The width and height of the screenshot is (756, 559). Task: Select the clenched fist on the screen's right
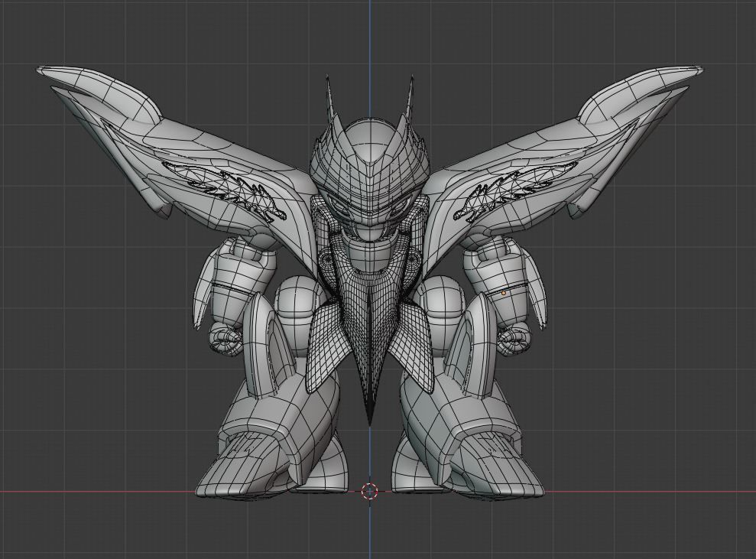pos(515,340)
